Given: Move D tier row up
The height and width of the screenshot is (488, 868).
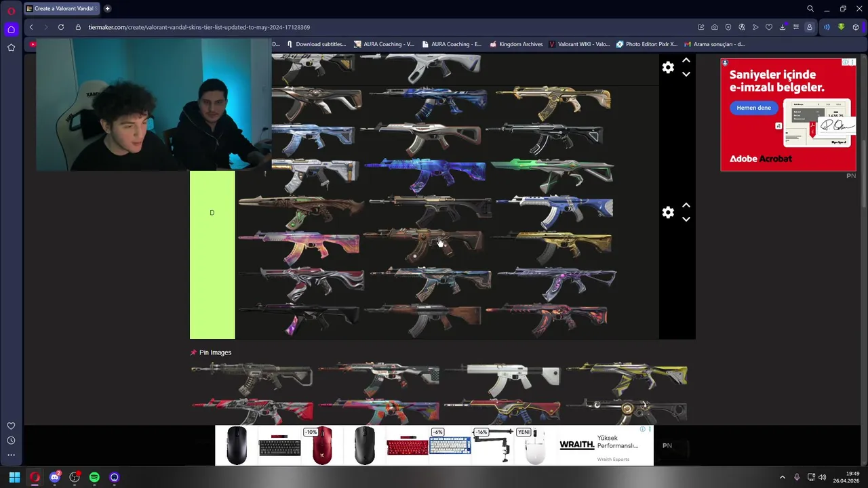Looking at the screenshot, I should tap(686, 205).
